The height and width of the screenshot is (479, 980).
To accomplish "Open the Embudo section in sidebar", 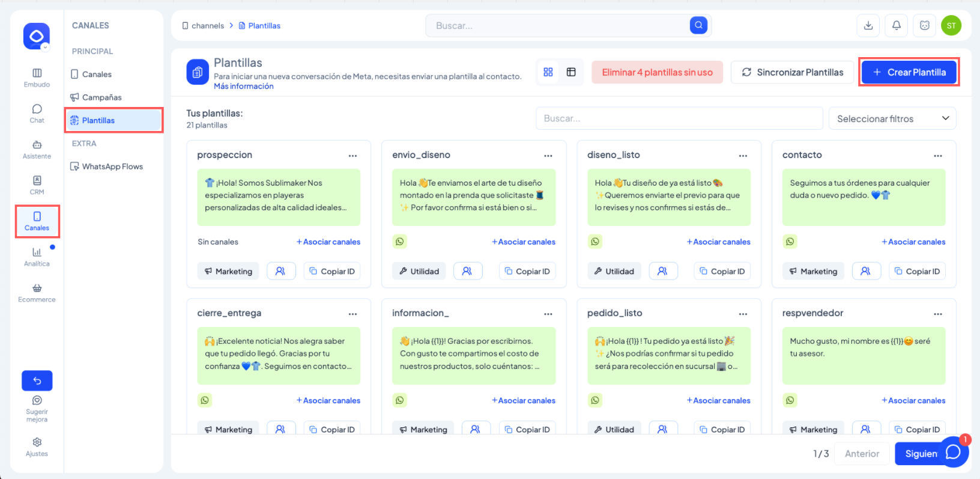I will 37,78.
